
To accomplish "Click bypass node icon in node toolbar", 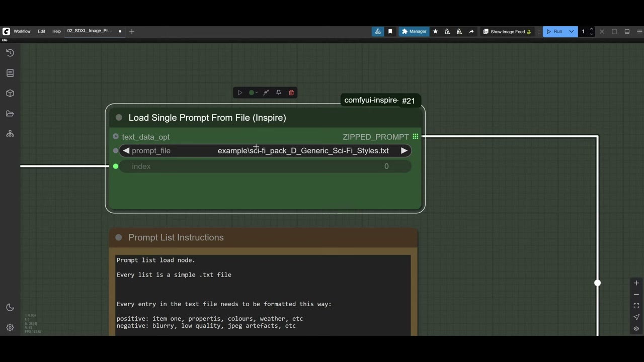I will coord(266,93).
